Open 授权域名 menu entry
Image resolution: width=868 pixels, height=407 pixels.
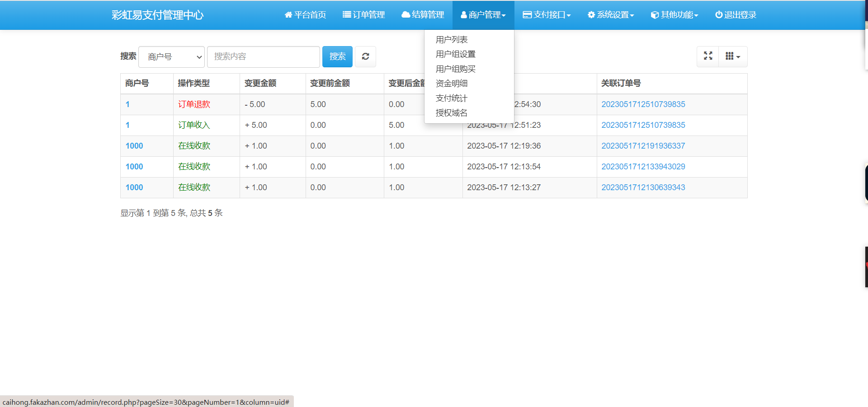coord(451,113)
